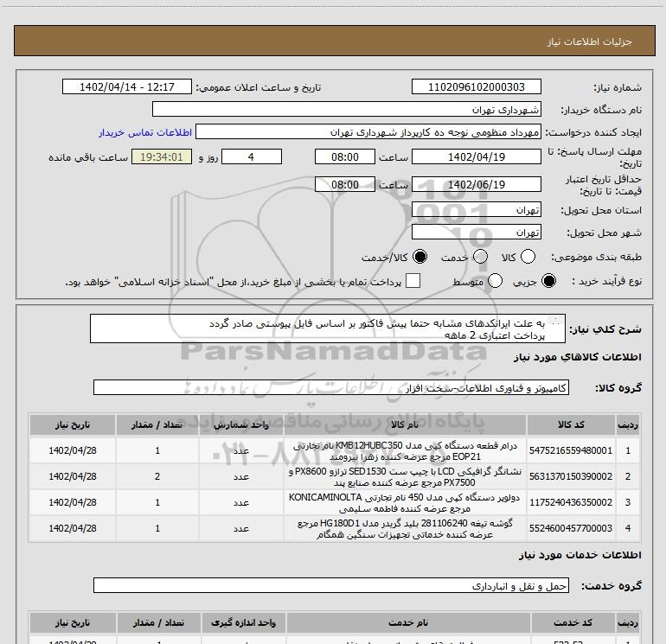This screenshot has height=644, width=666.
Task: Tick the اسناد خزانه اسلامی payment checkbox
Action: (413, 281)
